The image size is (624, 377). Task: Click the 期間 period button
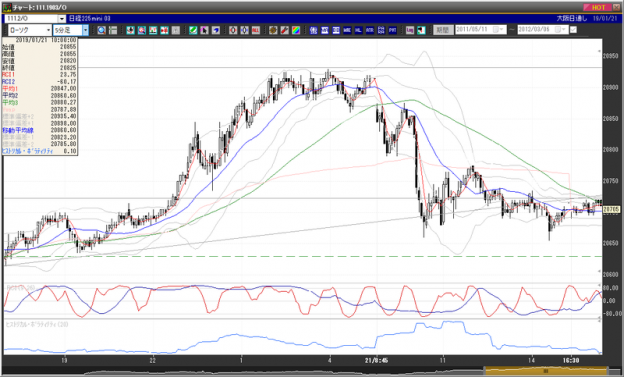[x=443, y=30]
